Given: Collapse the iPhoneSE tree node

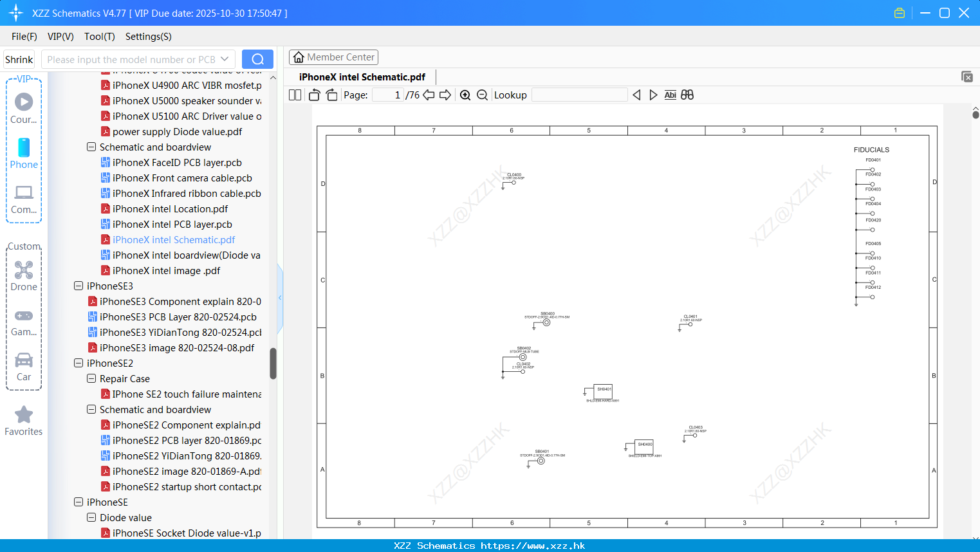Looking at the screenshot, I should (x=79, y=502).
